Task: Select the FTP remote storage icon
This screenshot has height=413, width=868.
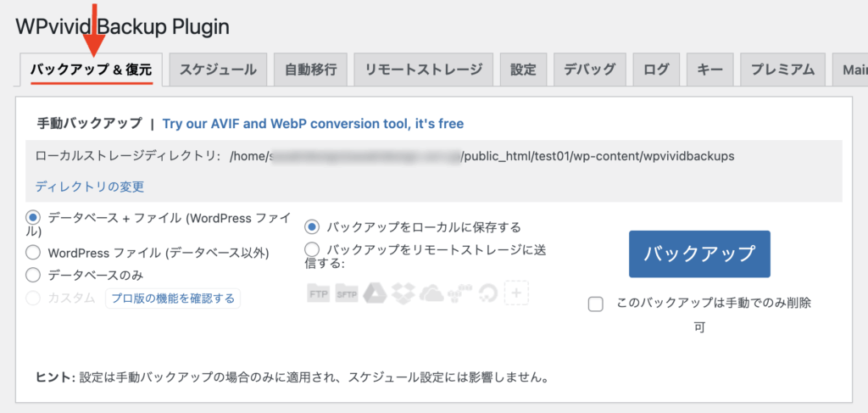Action: pyautogui.click(x=319, y=293)
